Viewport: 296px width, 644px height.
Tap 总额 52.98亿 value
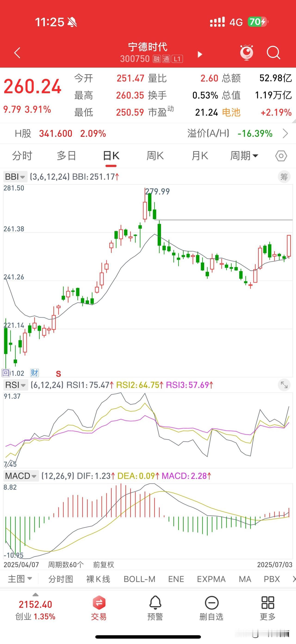click(276, 78)
